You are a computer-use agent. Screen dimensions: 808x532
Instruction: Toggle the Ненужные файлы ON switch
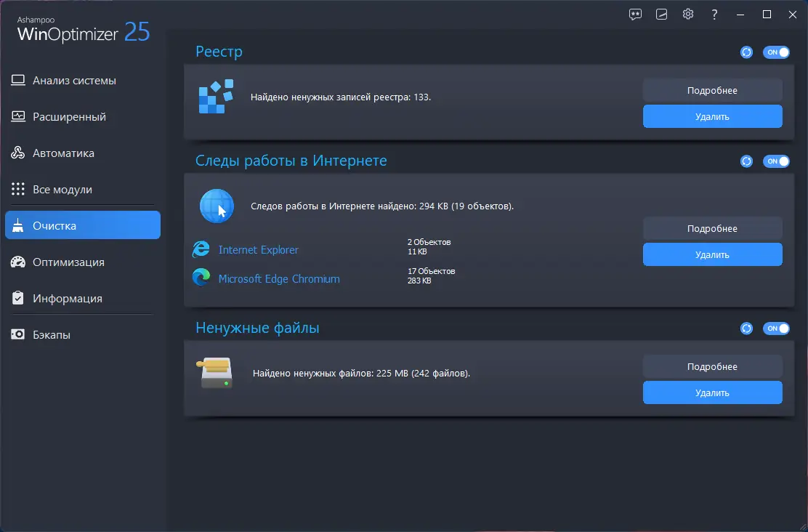click(776, 329)
